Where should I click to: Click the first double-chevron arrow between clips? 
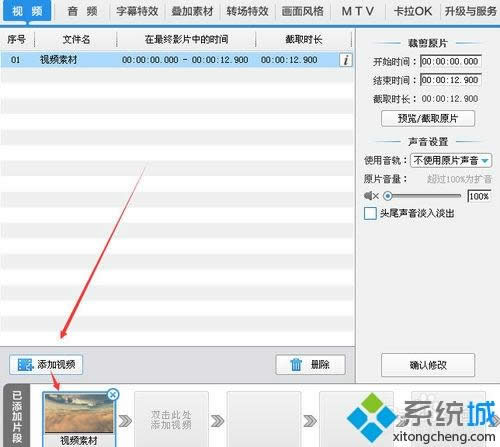pos(125,421)
